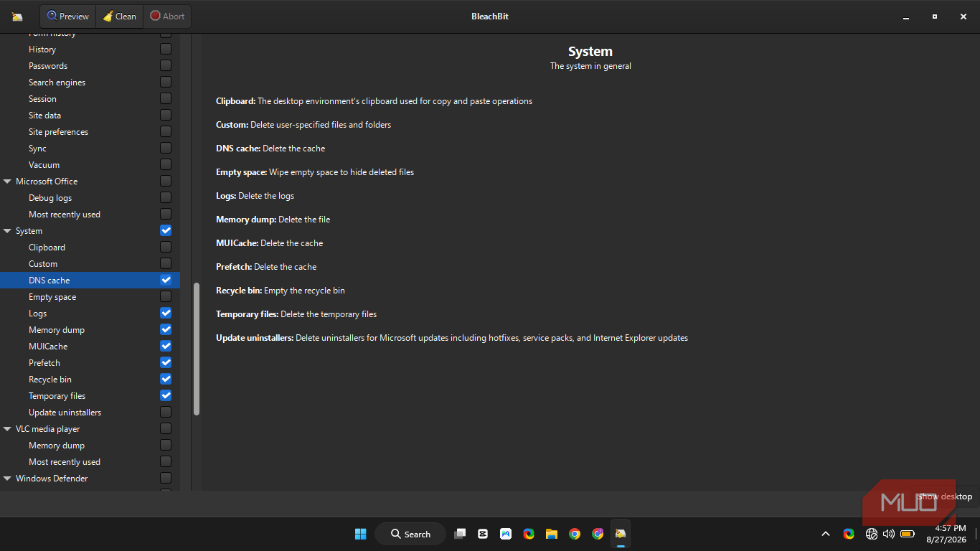Select the Windows Defender row label
The width and height of the screenshot is (980, 551).
(52, 479)
